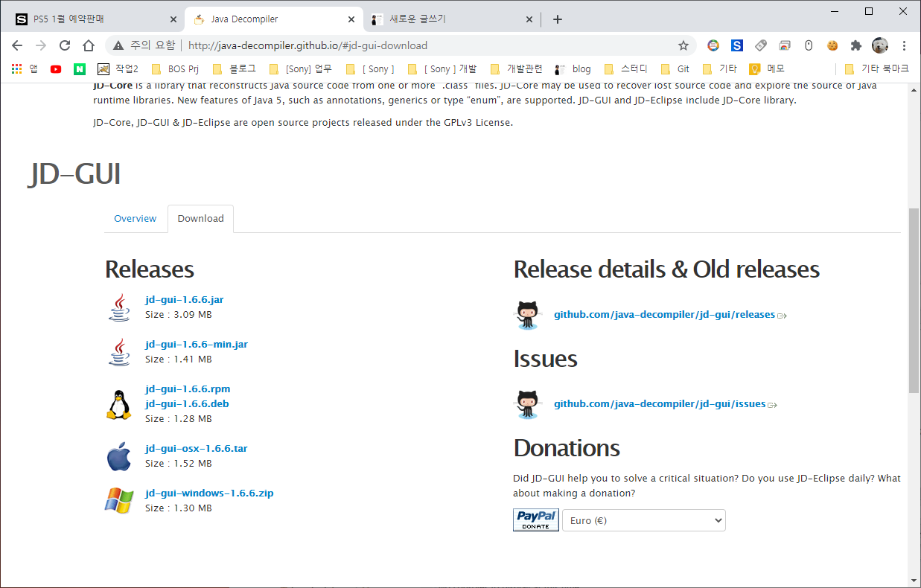Switch to the PS5 1월 예약판매 browser tab

[x=95, y=19]
